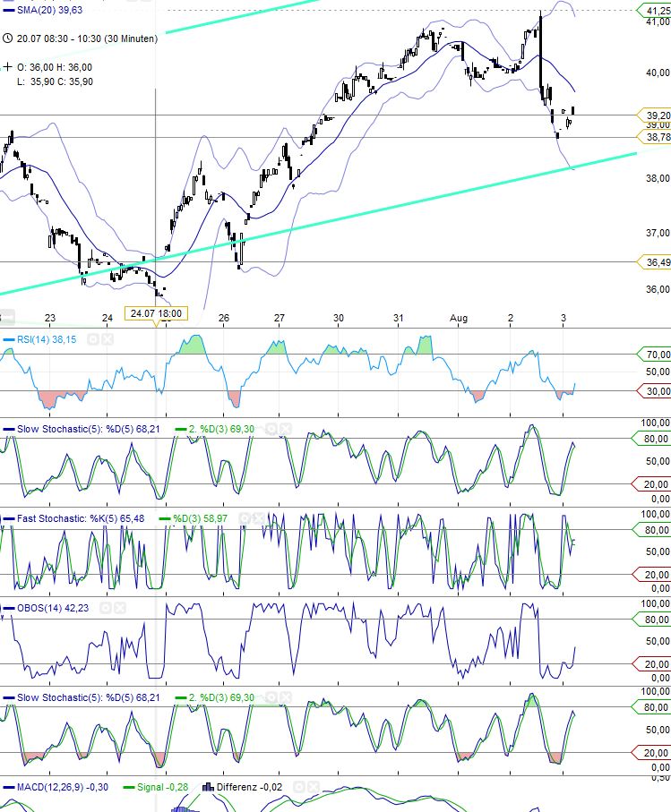This screenshot has height=812, width=671.
Task: Click the 20.07 08:30 - 10:30 time range text
Action: 87,38
